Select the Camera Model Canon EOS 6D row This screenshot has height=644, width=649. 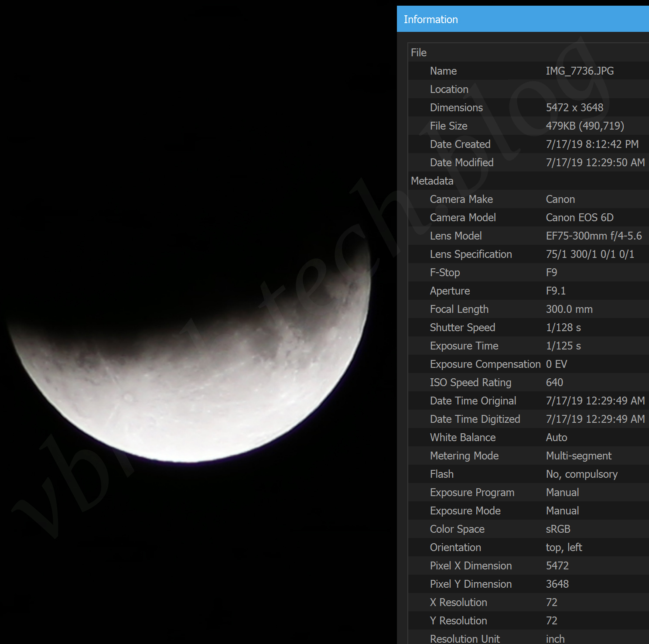[528, 218]
